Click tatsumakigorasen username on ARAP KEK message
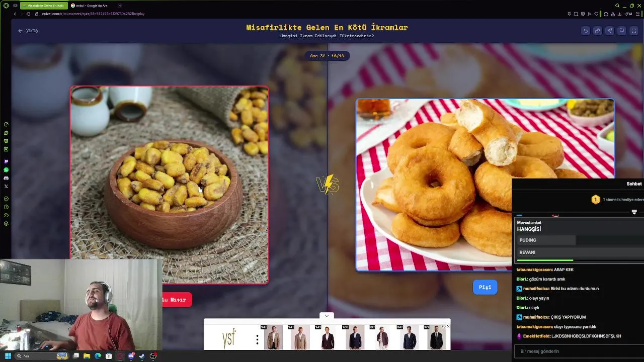The image size is (644, 362). click(534, 269)
